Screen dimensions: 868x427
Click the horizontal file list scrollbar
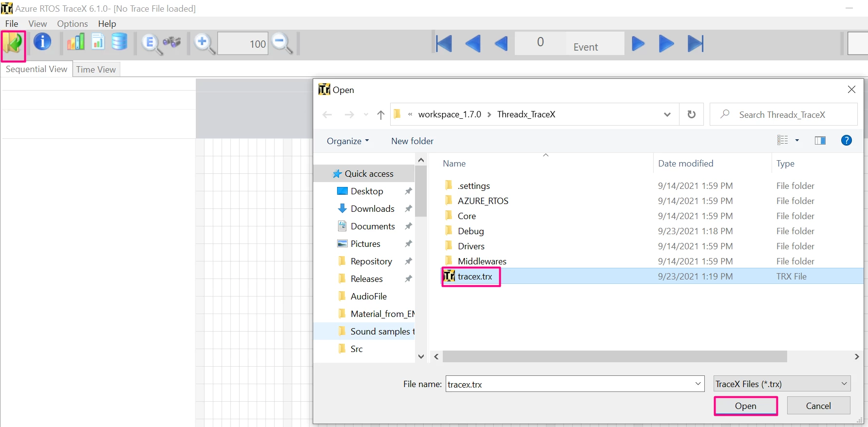[x=615, y=357]
